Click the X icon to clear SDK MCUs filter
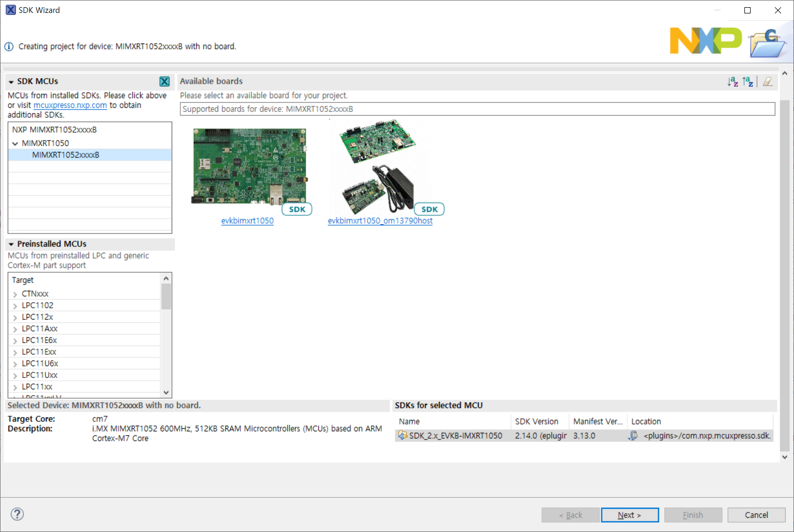 pos(164,81)
